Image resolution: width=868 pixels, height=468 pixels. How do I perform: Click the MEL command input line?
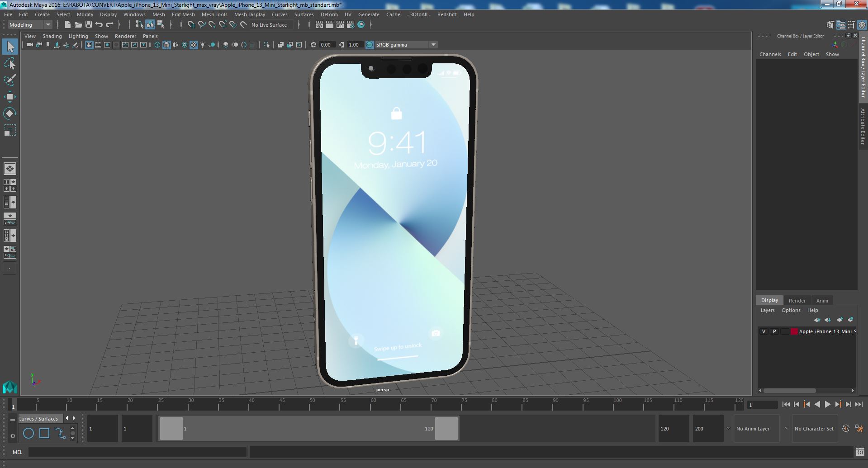[x=138, y=452]
